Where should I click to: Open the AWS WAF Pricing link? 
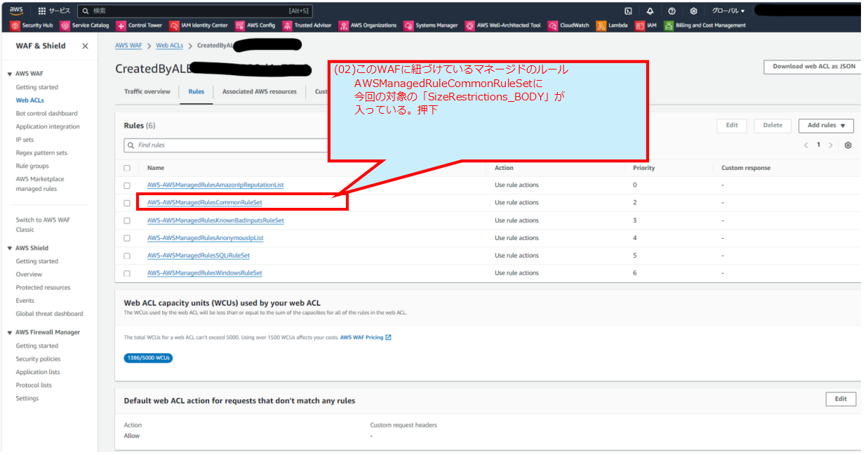click(366, 338)
